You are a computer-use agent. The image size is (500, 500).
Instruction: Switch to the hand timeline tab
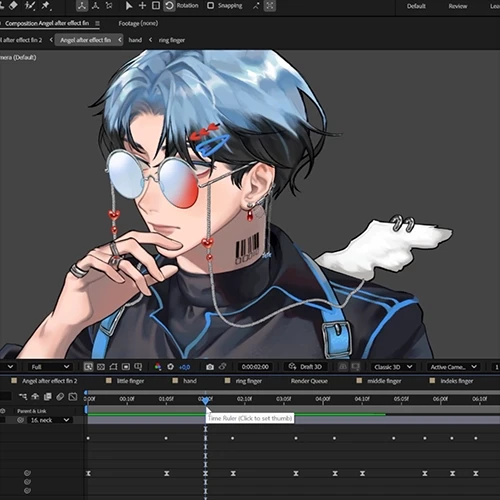190,381
